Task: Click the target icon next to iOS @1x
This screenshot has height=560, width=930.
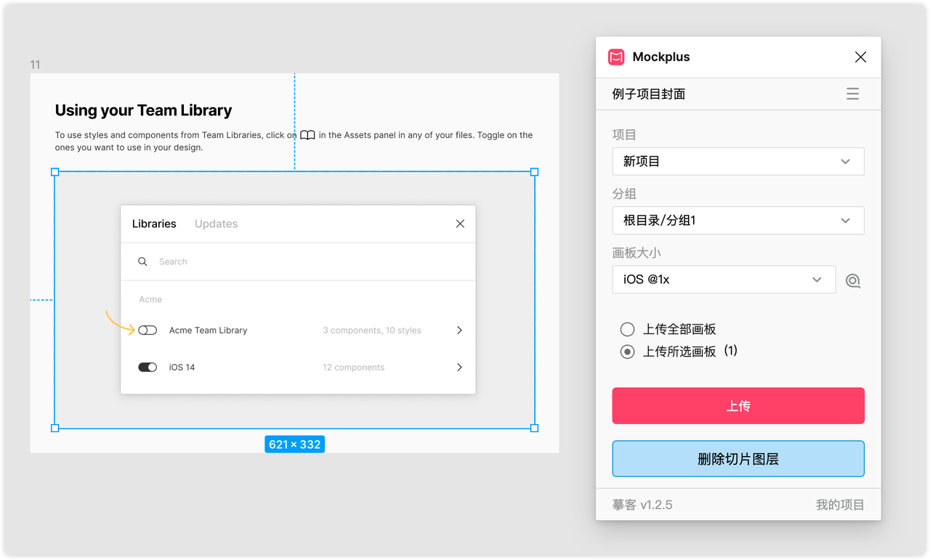Action: click(x=853, y=280)
